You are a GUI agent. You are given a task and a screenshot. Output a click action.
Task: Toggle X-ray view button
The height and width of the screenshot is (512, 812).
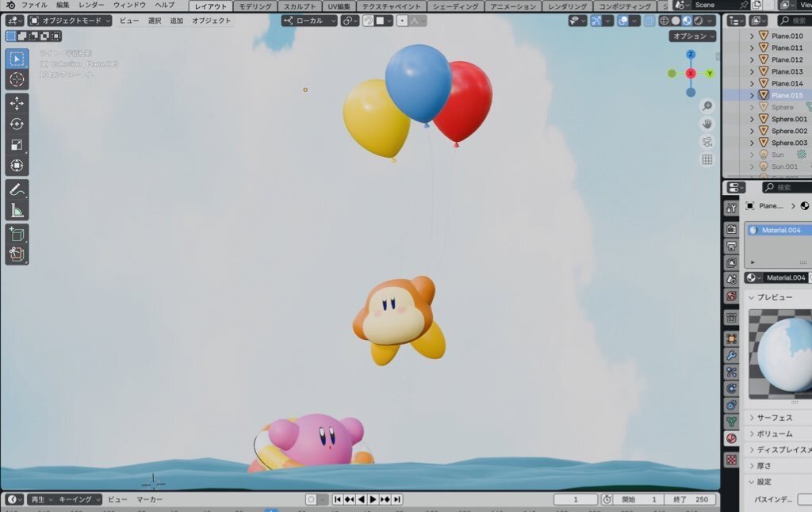click(x=649, y=21)
